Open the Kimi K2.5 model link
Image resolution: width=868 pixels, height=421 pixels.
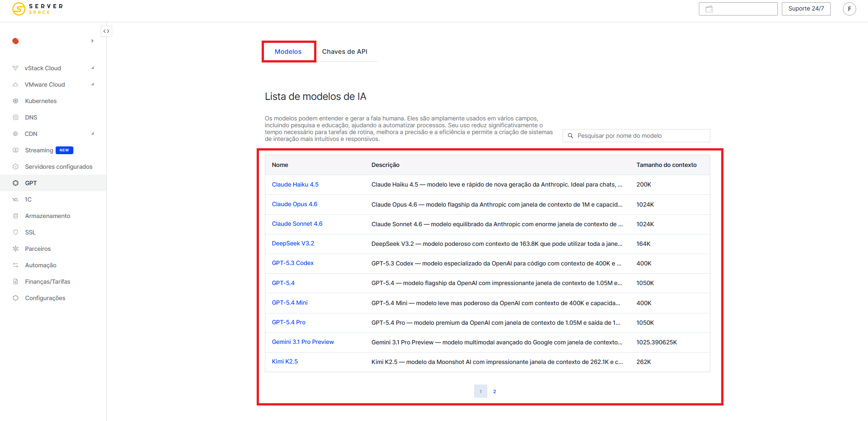click(285, 361)
